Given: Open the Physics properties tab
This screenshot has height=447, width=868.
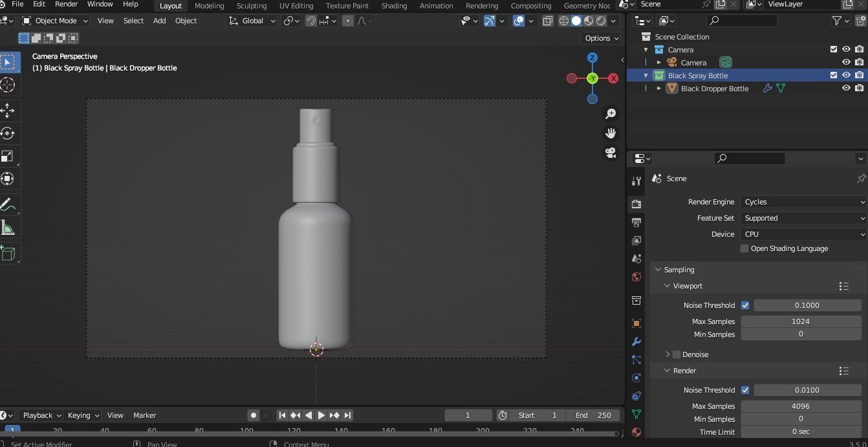Looking at the screenshot, I should (x=636, y=378).
